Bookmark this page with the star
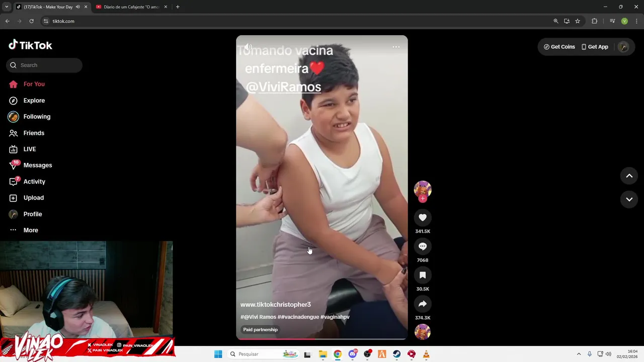 pyautogui.click(x=578, y=21)
